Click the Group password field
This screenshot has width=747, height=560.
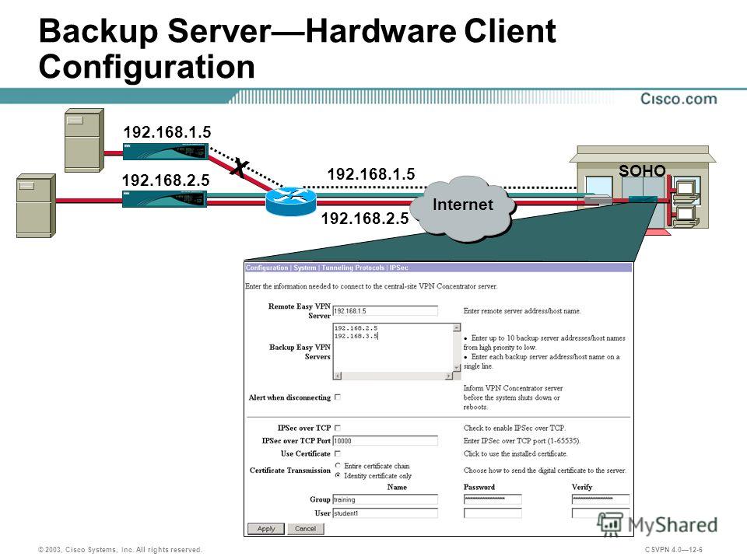pyautogui.click(x=493, y=499)
